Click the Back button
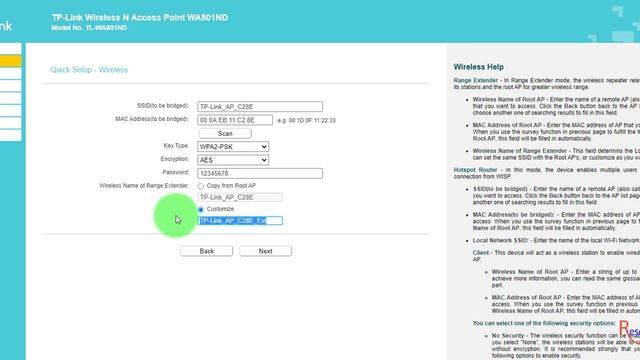Image resolution: width=640 pixels, height=360 pixels. (x=207, y=251)
